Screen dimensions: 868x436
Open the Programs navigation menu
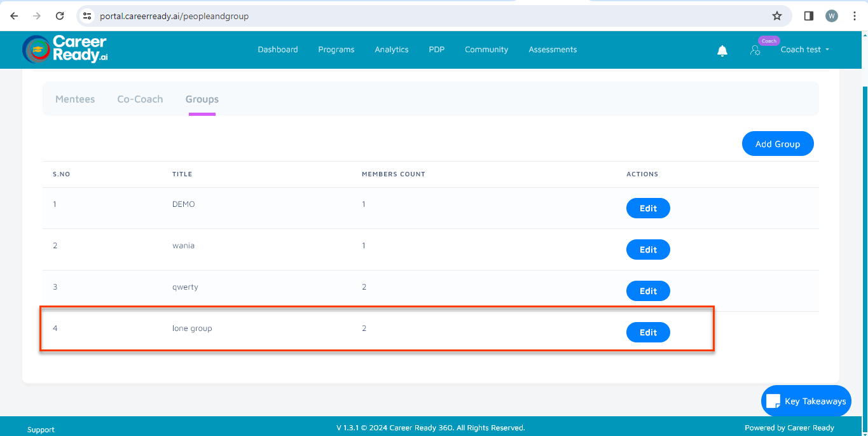pyautogui.click(x=336, y=50)
